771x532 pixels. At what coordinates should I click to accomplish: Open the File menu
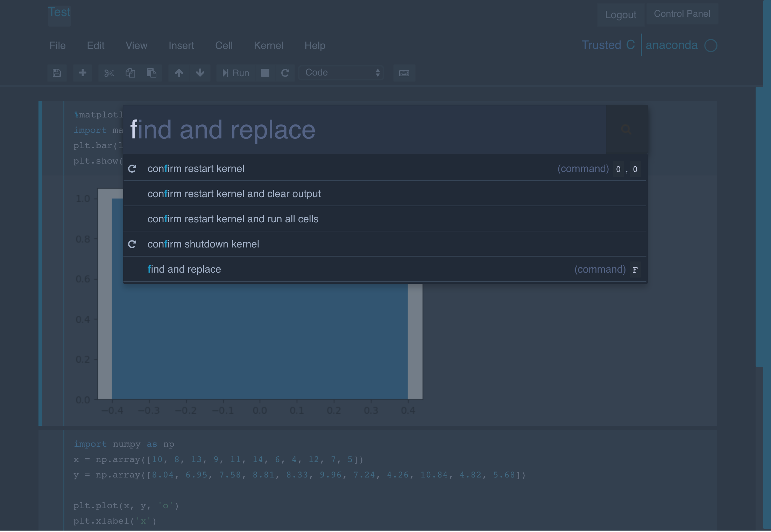57,45
